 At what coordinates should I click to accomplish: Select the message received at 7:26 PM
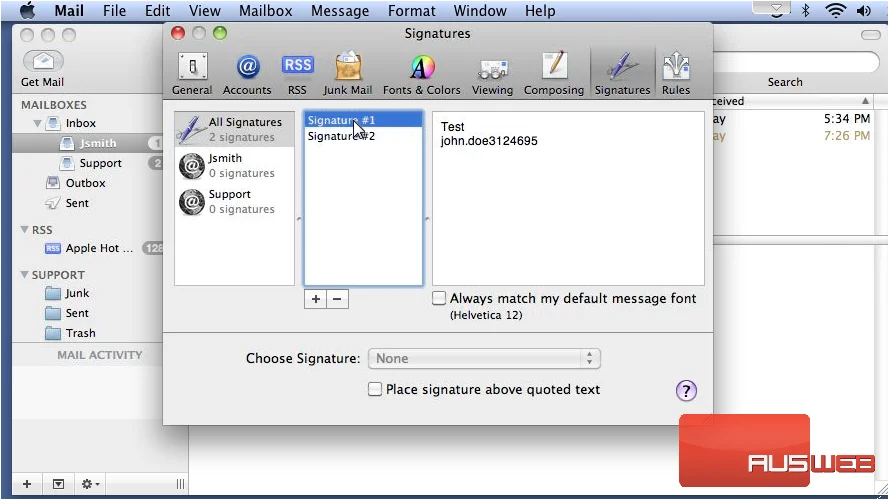pyautogui.click(x=793, y=136)
